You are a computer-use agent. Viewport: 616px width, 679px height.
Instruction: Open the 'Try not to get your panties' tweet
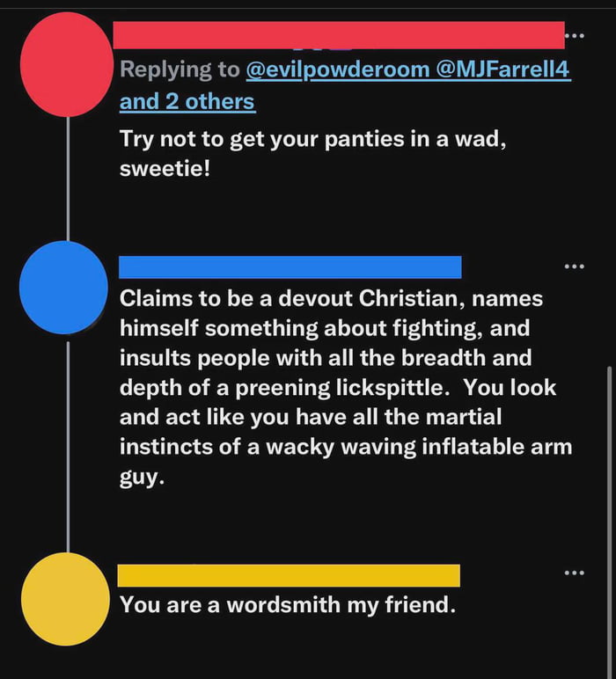pos(312,153)
